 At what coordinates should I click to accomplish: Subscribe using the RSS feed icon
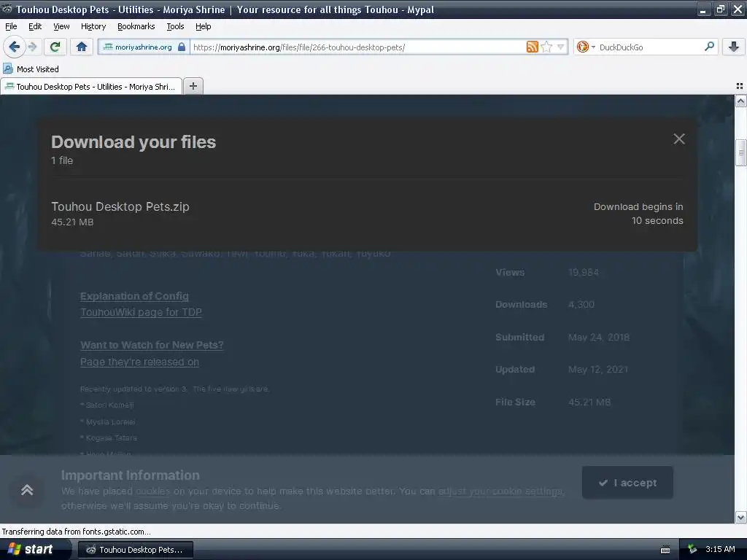532,47
